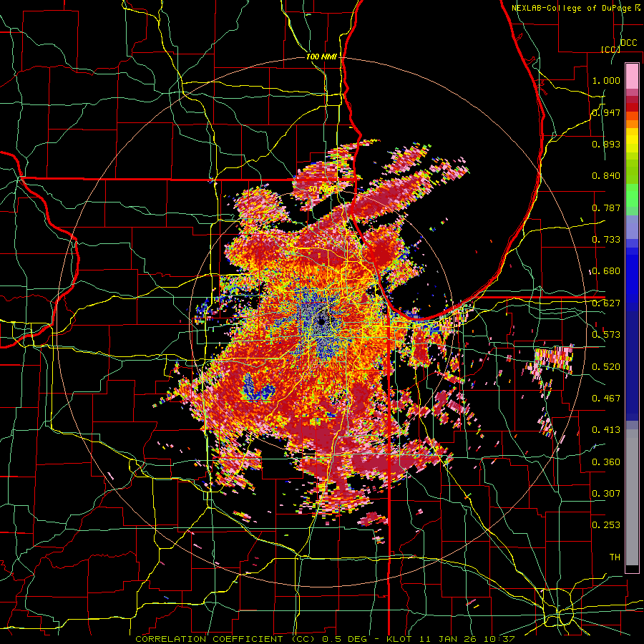Select the 0.520 legend value
Screen dimensions: 644x644
tap(606, 367)
